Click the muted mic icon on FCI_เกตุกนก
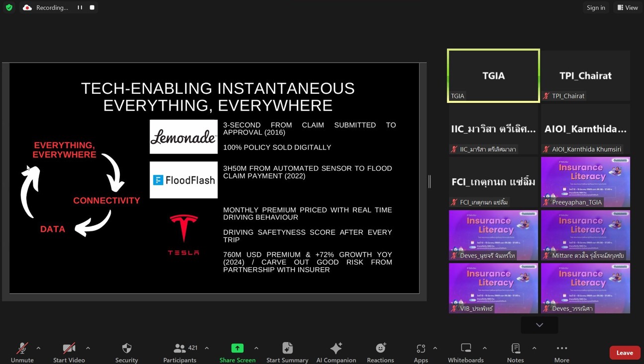Screen dimensions: 644x364 coord(454,202)
